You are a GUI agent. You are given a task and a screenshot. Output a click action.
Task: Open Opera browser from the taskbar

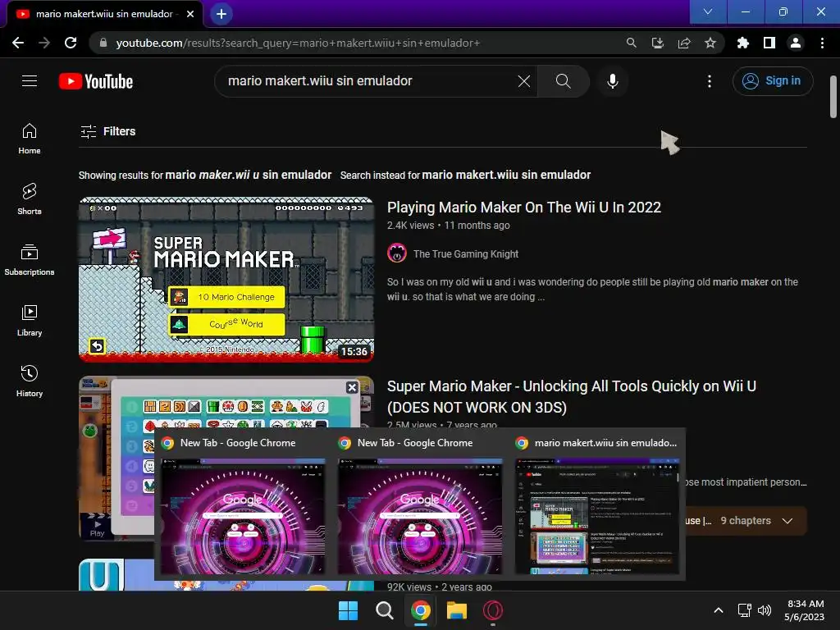(493, 610)
